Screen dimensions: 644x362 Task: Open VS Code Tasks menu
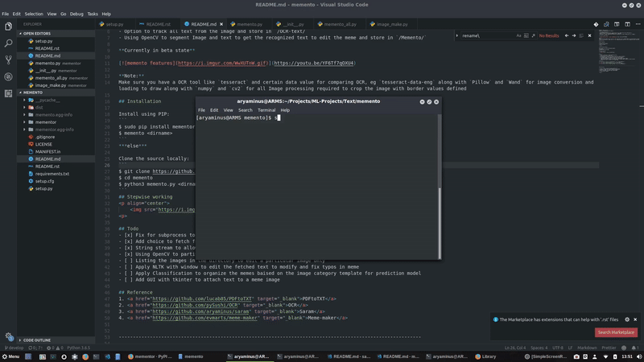pyautogui.click(x=93, y=14)
